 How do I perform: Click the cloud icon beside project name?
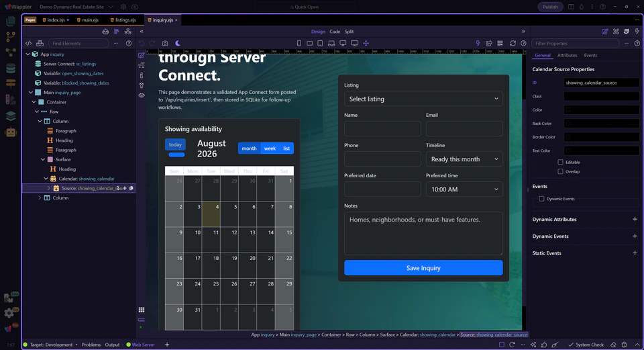point(135,7)
